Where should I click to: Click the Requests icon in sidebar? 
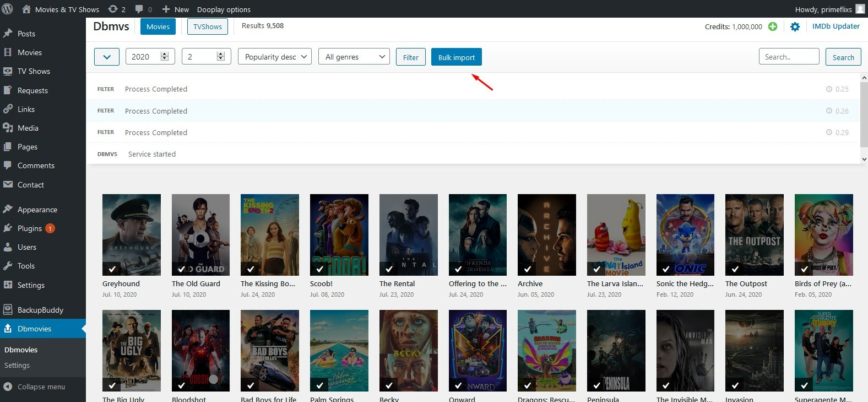pos(8,90)
